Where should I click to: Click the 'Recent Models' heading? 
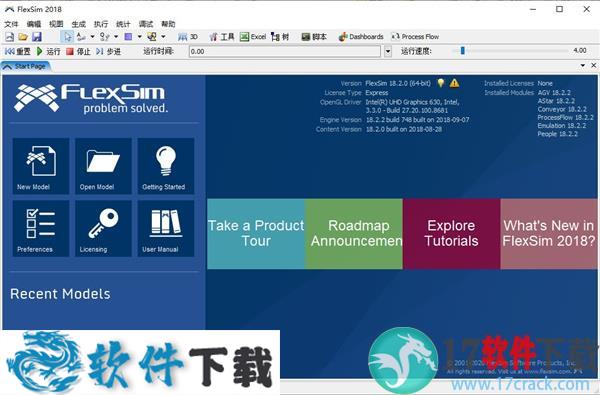60,294
